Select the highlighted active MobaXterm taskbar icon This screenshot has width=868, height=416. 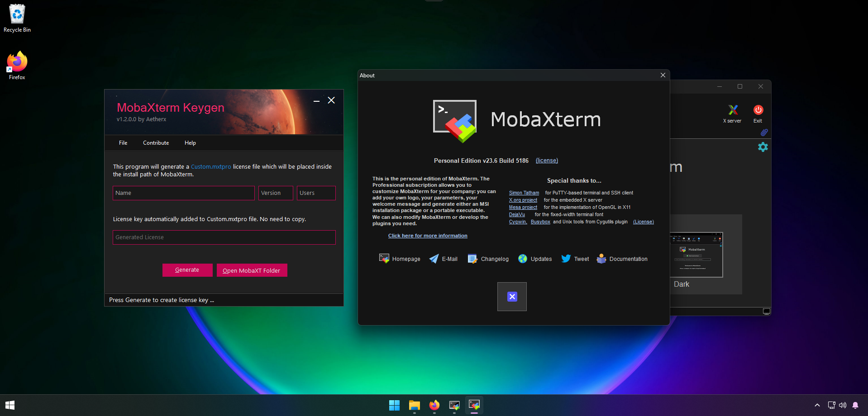tap(474, 405)
